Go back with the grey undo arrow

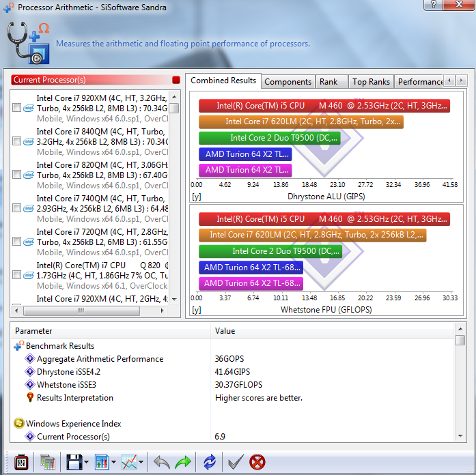tap(161, 462)
